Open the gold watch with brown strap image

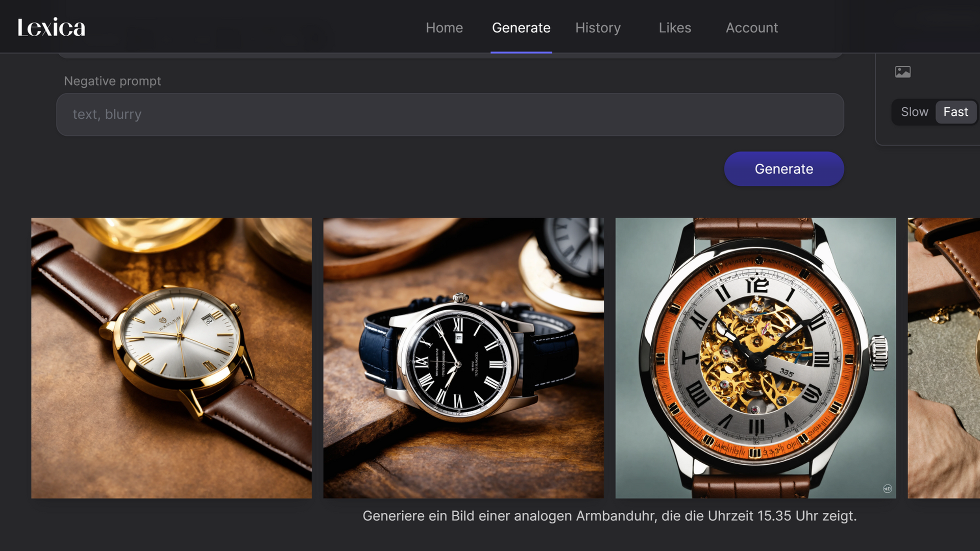171,358
